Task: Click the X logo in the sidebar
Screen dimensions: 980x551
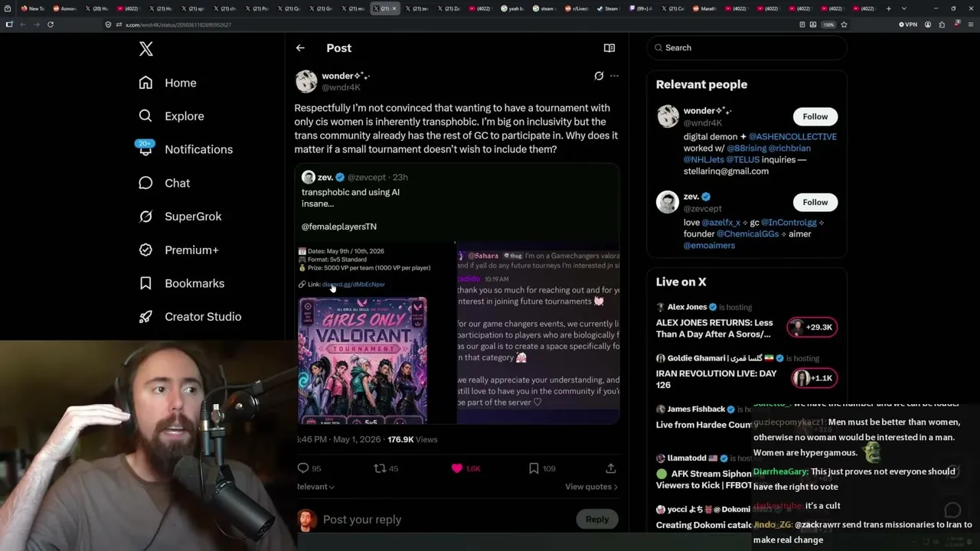Action: coord(146,49)
